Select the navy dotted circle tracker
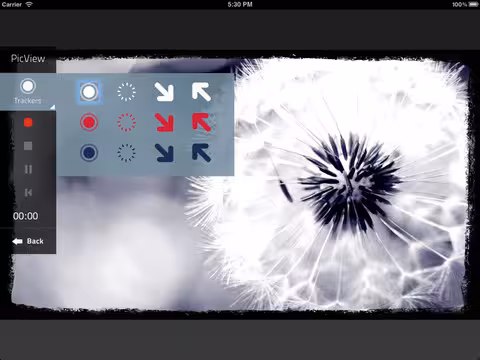The width and height of the screenshot is (480, 360). tap(126, 153)
